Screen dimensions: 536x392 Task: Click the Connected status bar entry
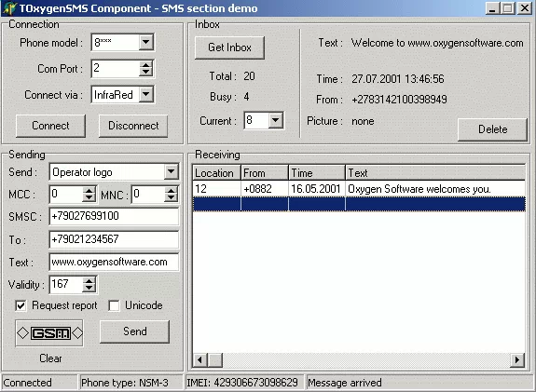point(39,383)
